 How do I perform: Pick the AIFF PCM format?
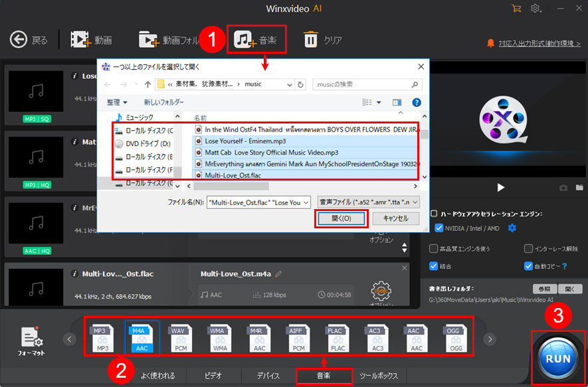tap(299, 339)
